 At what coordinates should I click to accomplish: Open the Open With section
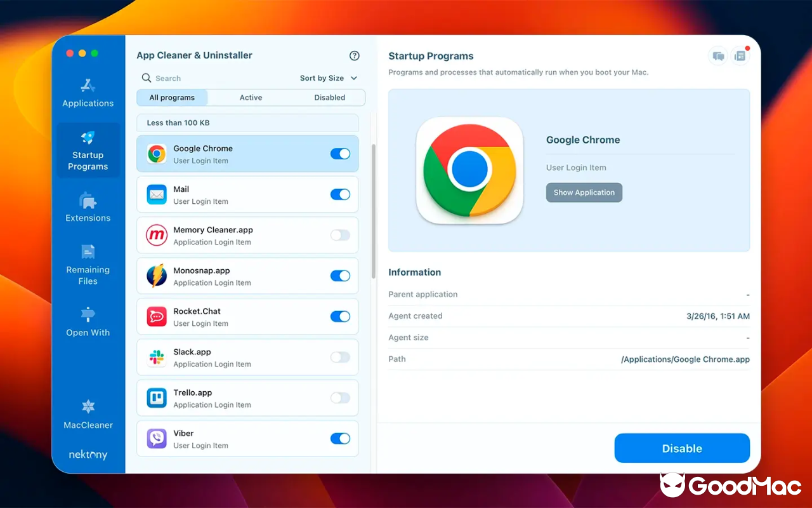coord(88,323)
